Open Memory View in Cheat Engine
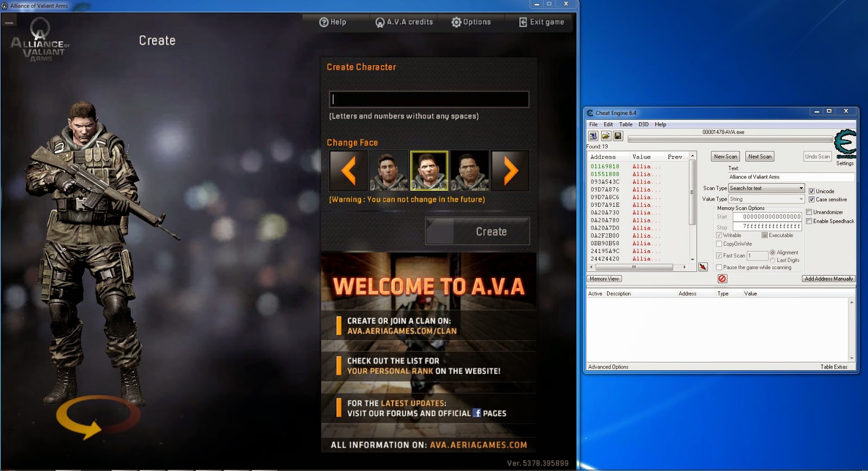 604,278
